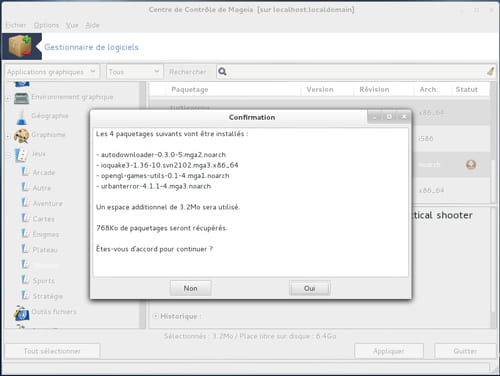Select the Outils fichiers category icon
This screenshot has height=376, width=500.
pyautogui.click(x=22, y=313)
